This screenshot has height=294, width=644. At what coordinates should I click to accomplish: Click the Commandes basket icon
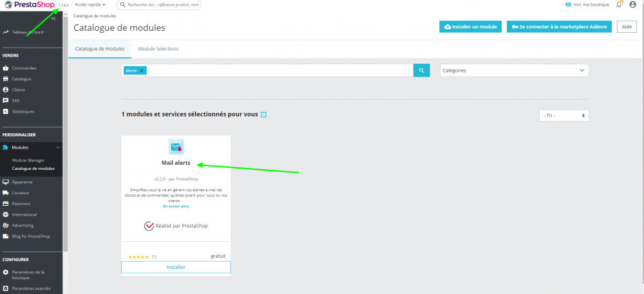tap(6, 68)
